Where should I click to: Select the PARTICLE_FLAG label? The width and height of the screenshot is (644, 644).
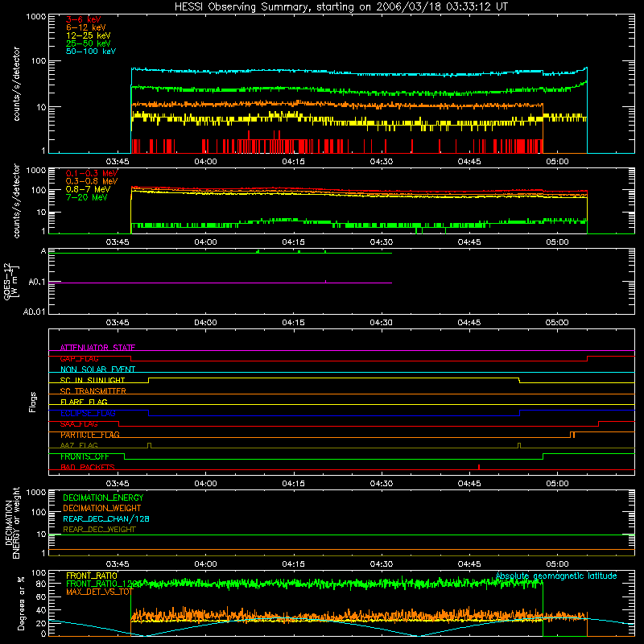[x=90, y=435]
